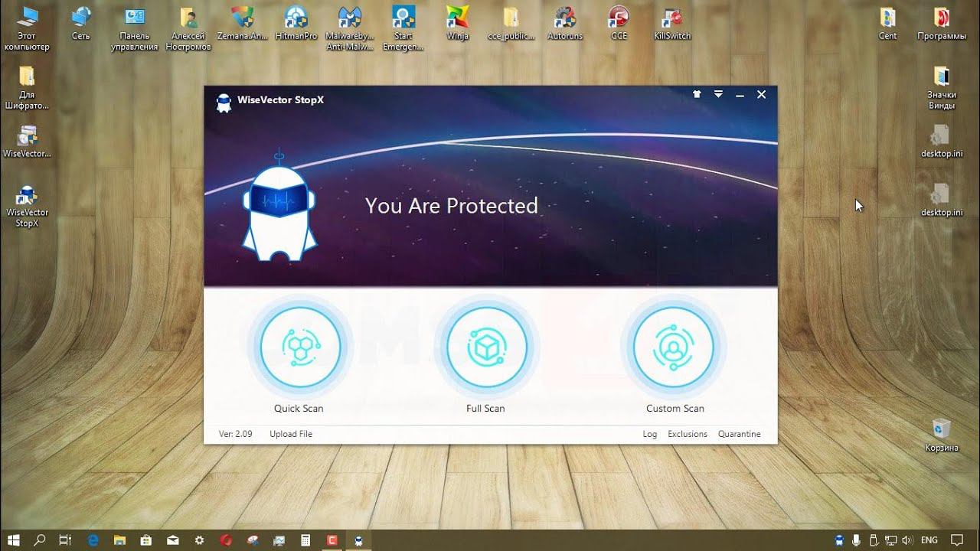Viewport: 980px width, 551px height.
Task: Open the skin (shirt) theme selector
Action: 697,94
